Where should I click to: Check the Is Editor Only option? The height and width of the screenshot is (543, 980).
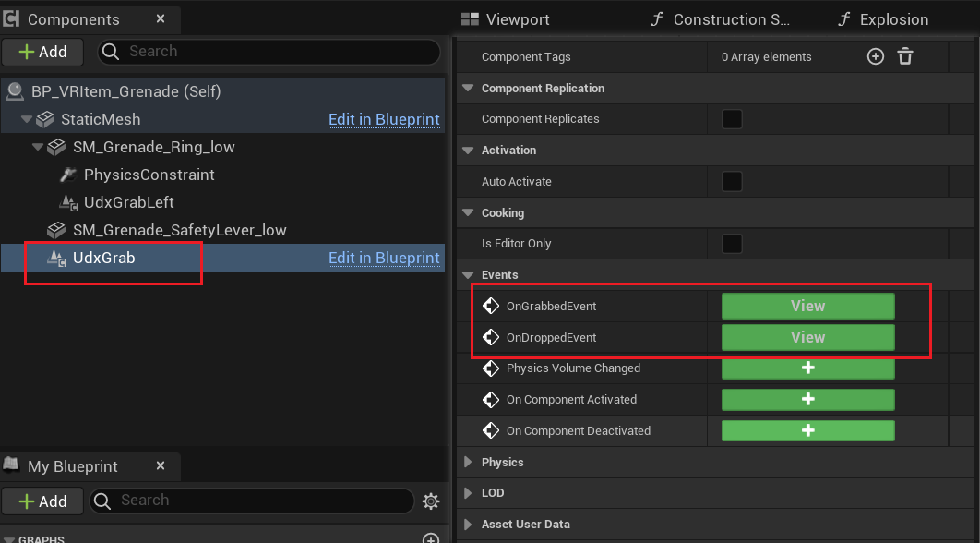pyautogui.click(x=732, y=244)
